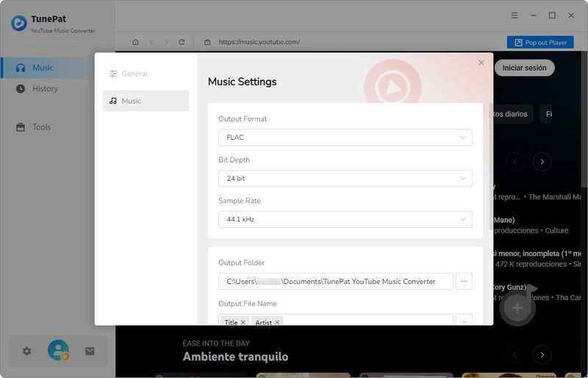Image resolution: width=588 pixels, height=378 pixels.
Task: Select the Music settings tab
Action: [146, 101]
